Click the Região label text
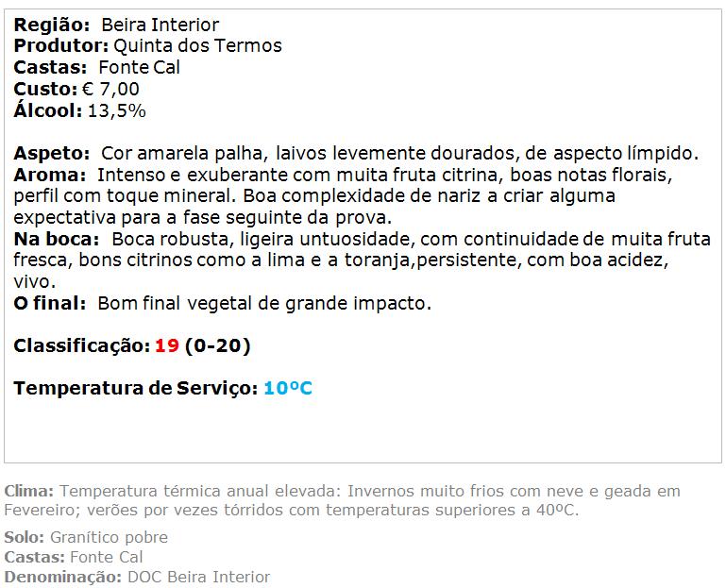Viewport: 726px width, 588px height. pyautogui.click(x=51, y=25)
